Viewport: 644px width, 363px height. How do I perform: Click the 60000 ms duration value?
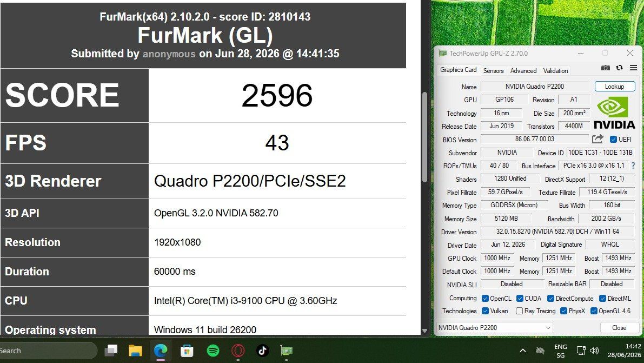(x=175, y=272)
